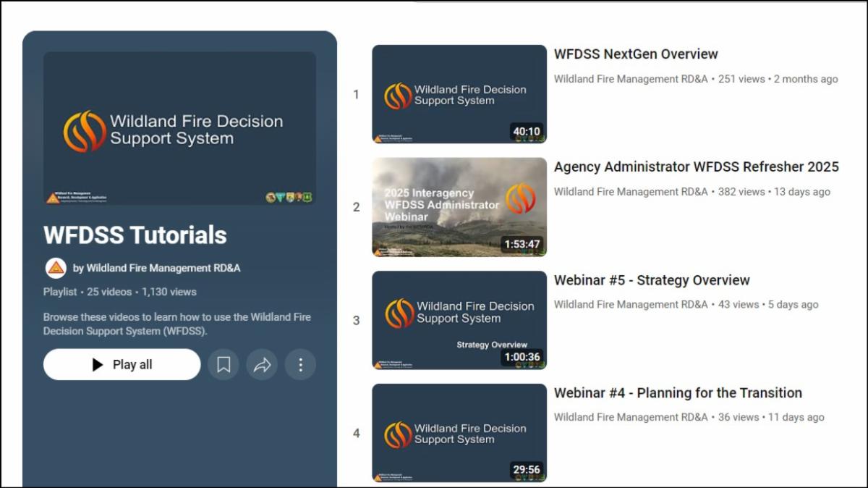
Task: Click the channel name under Agency Administrator WFDSS Refresher
Action: point(631,192)
